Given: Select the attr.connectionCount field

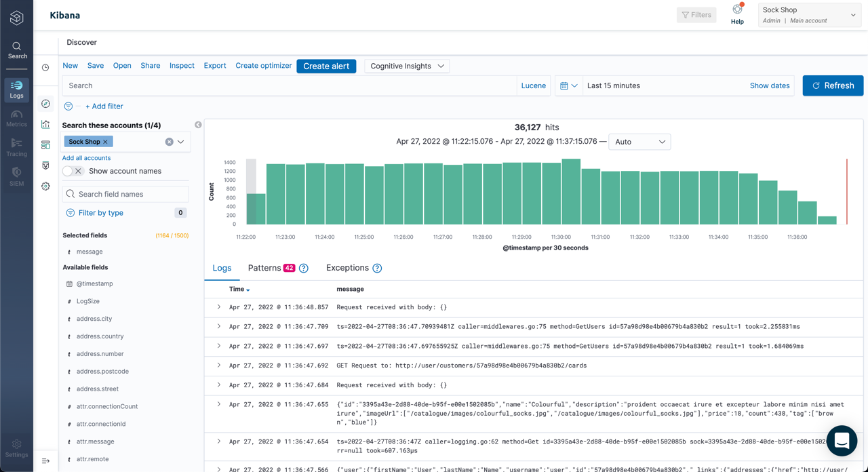Looking at the screenshot, I should pyautogui.click(x=107, y=407).
